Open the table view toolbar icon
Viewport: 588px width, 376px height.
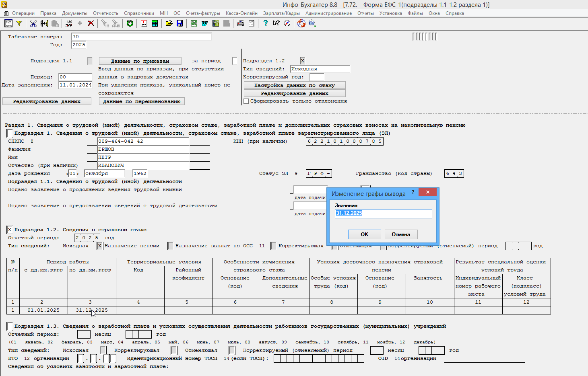[x=8, y=23]
